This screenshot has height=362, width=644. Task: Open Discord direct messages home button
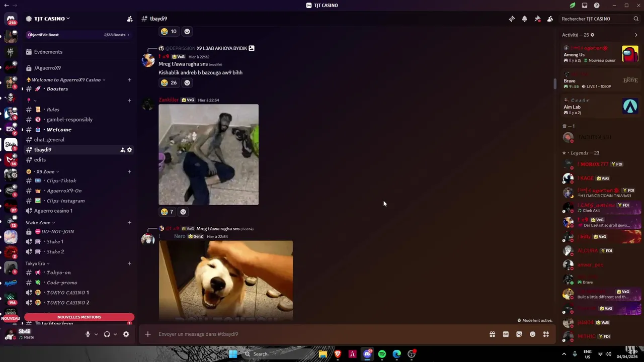coord(11,19)
